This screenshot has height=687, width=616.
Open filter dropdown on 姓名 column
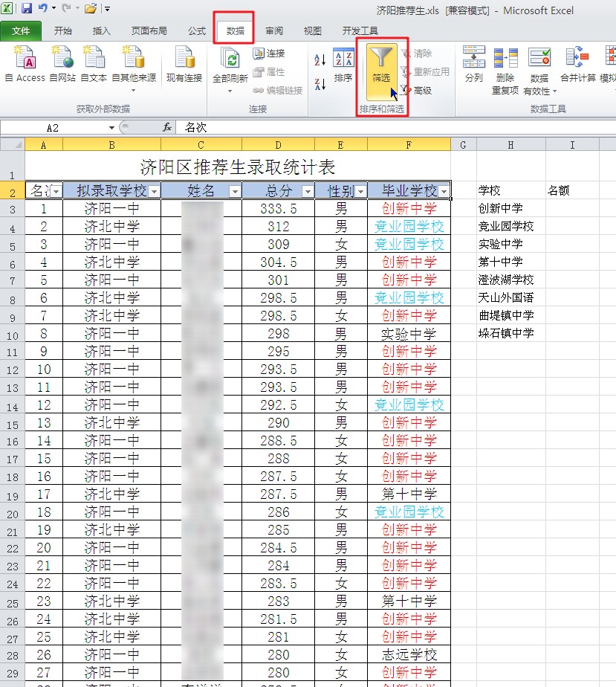tap(235, 192)
